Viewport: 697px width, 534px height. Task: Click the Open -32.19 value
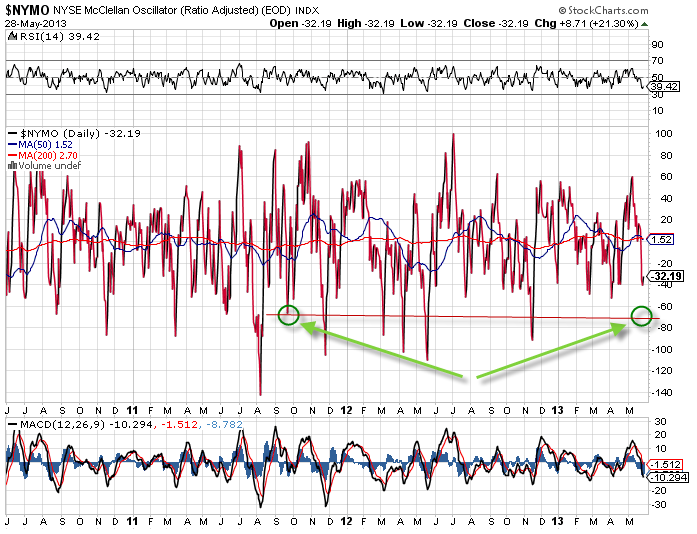click(x=300, y=24)
